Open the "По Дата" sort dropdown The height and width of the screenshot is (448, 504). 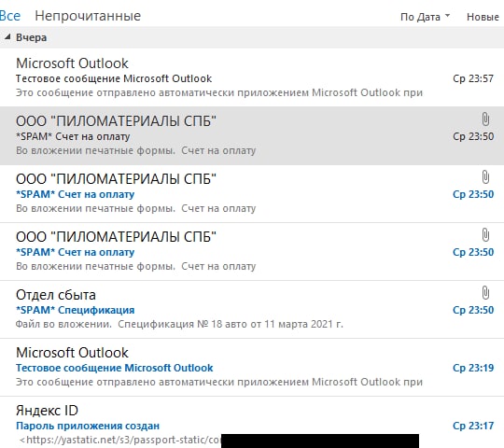pos(425,17)
